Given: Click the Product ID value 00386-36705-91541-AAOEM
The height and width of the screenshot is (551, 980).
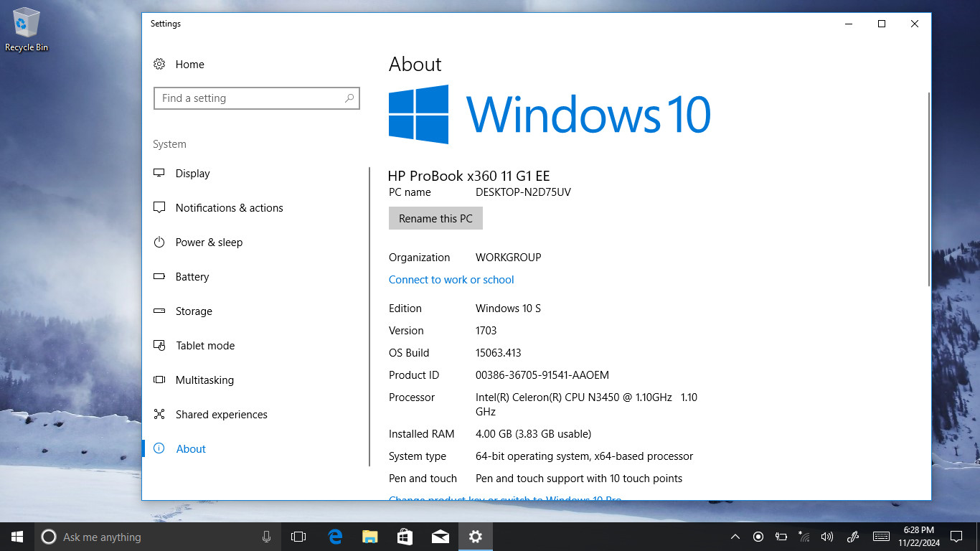Looking at the screenshot, I should pyautogui.click(x=542, y=375).
